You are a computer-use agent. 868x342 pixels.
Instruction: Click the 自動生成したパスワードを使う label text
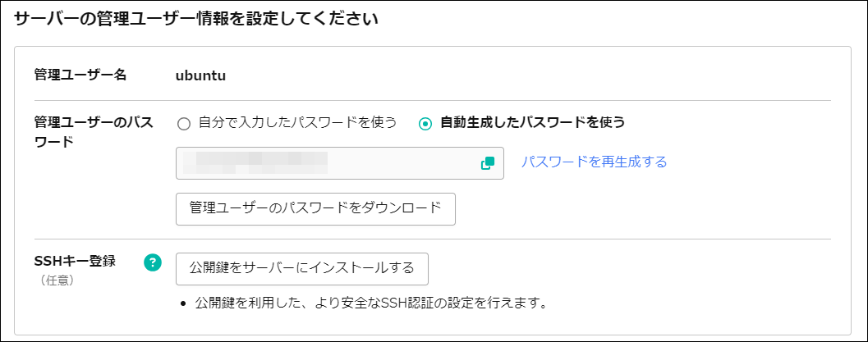coord(532,123)
